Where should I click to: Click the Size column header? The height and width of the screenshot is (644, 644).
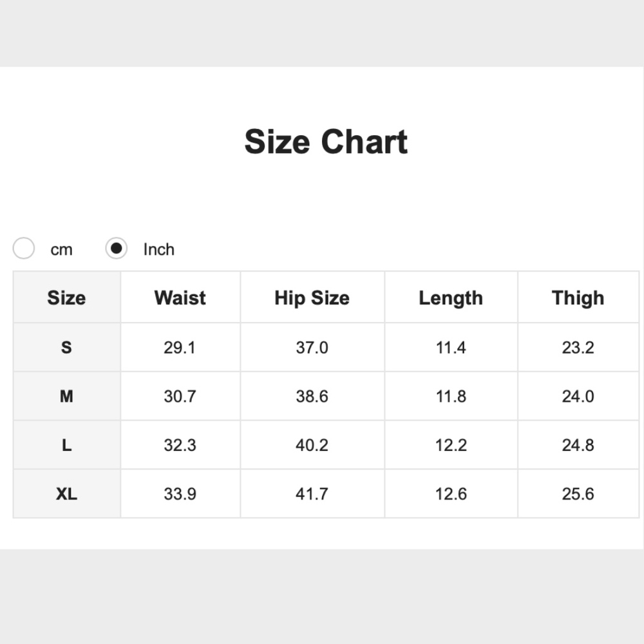point(66,298)
